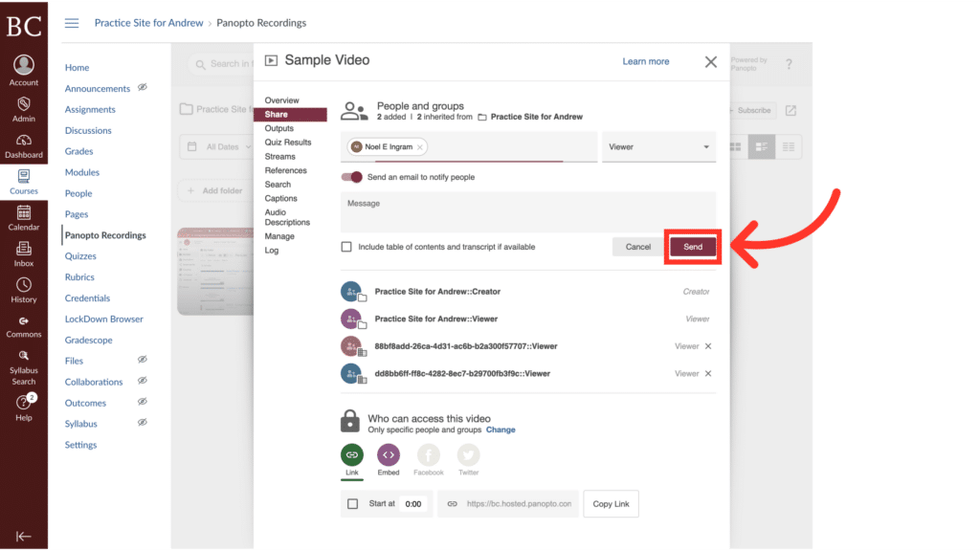Go to the Dashboard
Viewport: 980px width, 551px height.
24,146
